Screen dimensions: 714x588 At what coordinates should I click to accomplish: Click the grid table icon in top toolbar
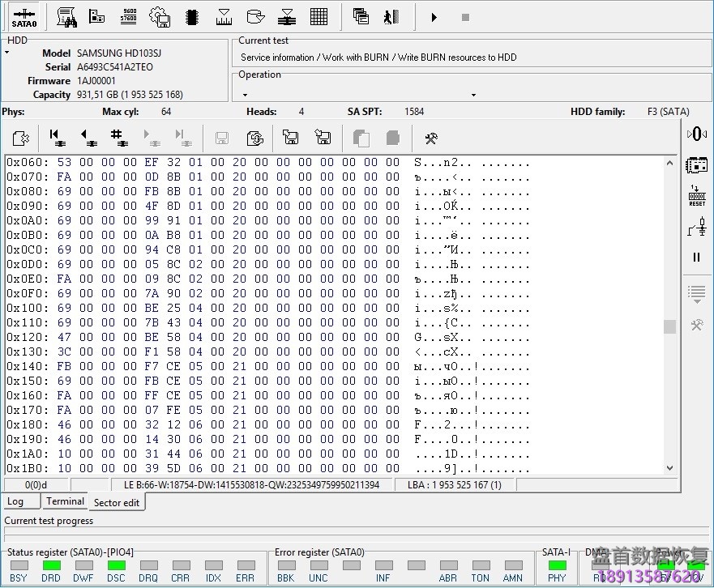point(319,16)
